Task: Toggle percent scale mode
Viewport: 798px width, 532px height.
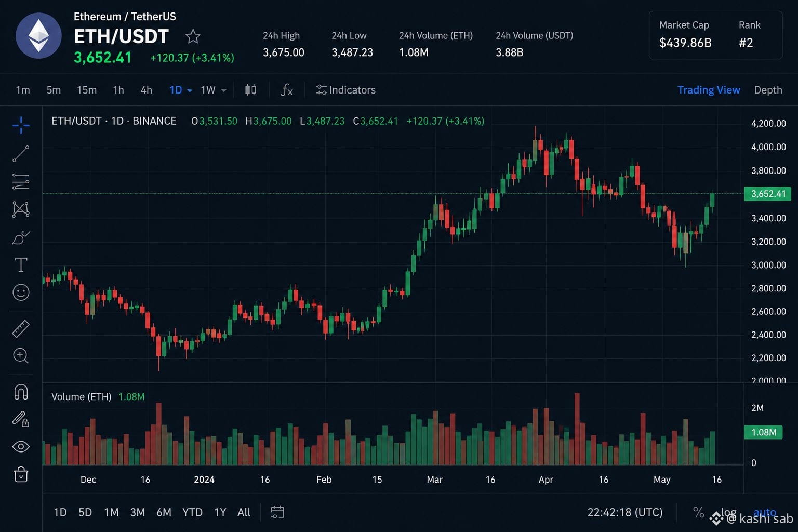Action: click(x=699, y=512)
